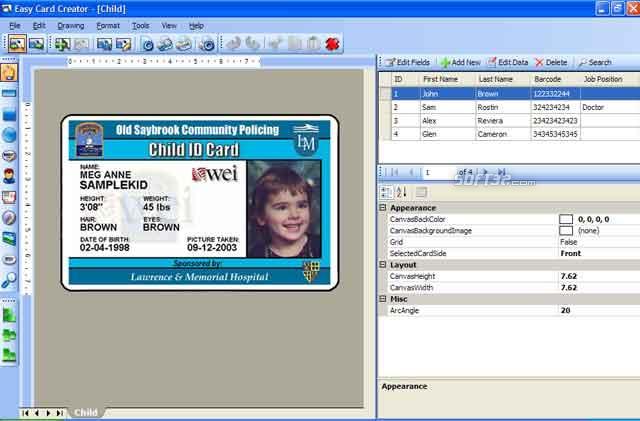The height and width of the screenshot is (421, 640).
Task: Open the Drawing menu
Action: tap(71, 24)
